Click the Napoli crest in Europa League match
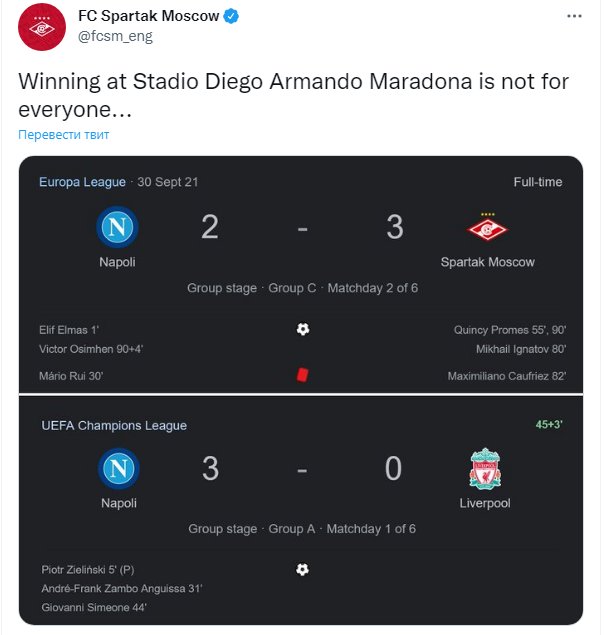This screenshot has height=635, width=604. (117, 229)
